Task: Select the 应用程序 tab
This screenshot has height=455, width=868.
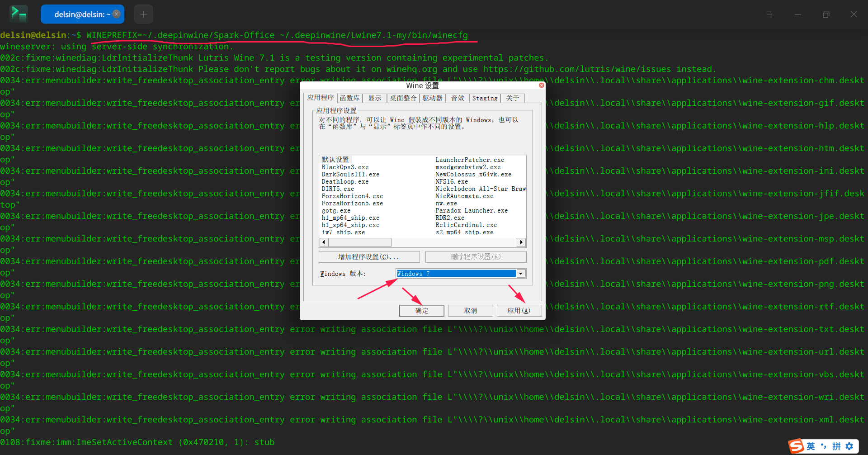Action: [x=321, y=98]
